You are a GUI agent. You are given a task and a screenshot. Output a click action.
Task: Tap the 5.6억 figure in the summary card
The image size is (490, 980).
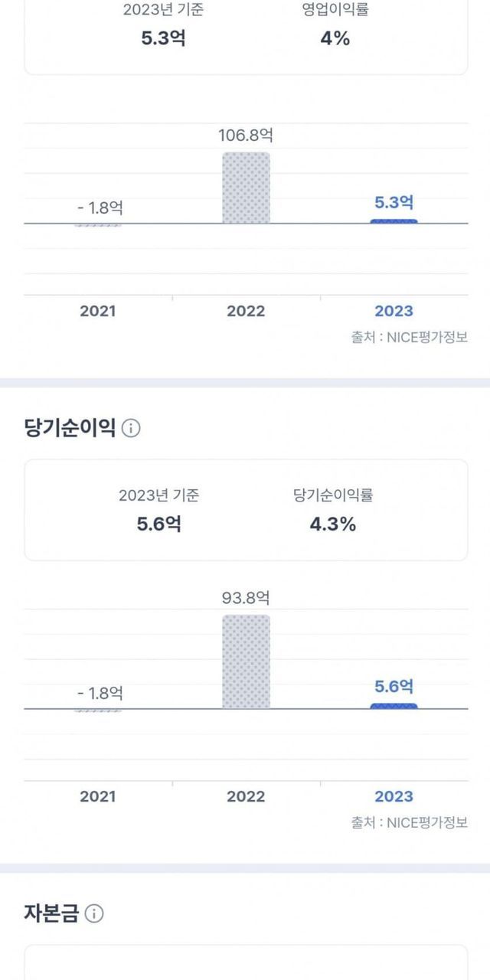(x=159, y=524)
